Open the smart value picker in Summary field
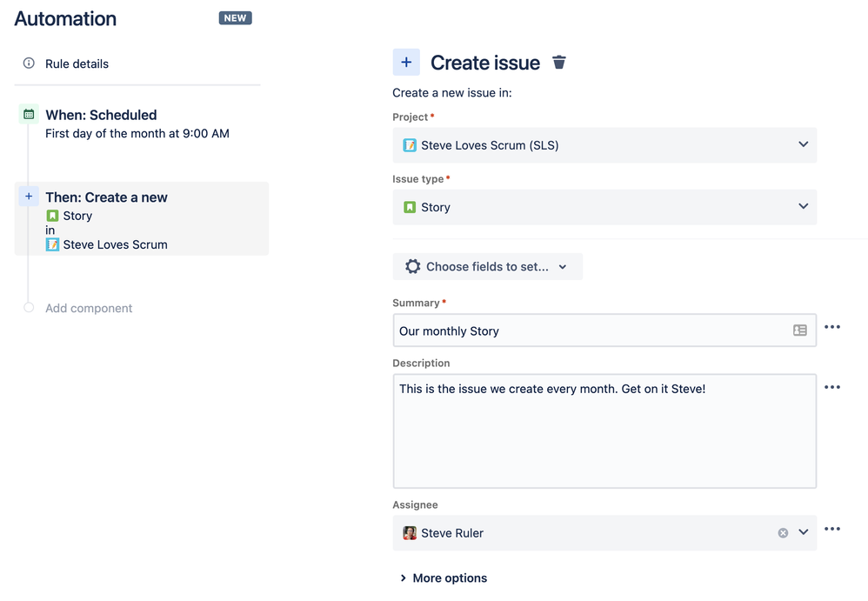868x601 pixels. pyautogui.click(x=799, y=331)
